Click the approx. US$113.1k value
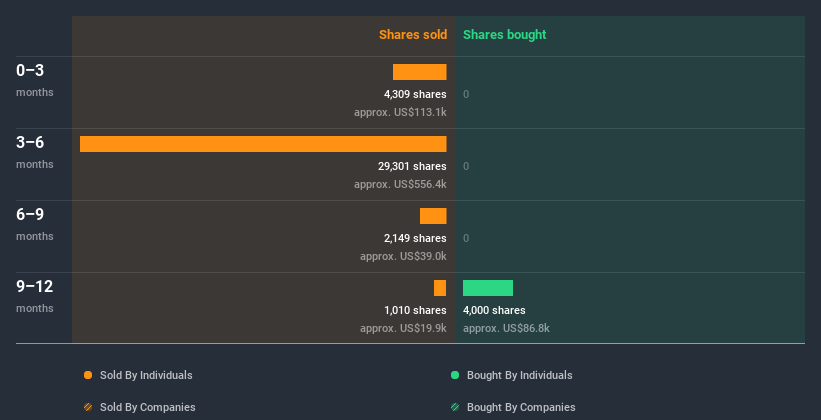Viewport: 821px width, 420px height. click(x=400, y=112)
